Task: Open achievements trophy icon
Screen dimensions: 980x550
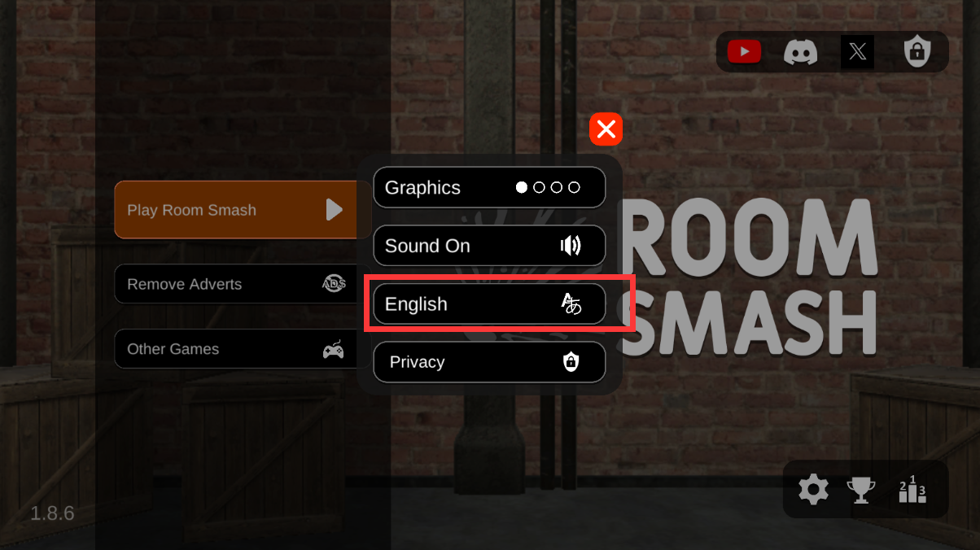Action: [x=861, y=490]
